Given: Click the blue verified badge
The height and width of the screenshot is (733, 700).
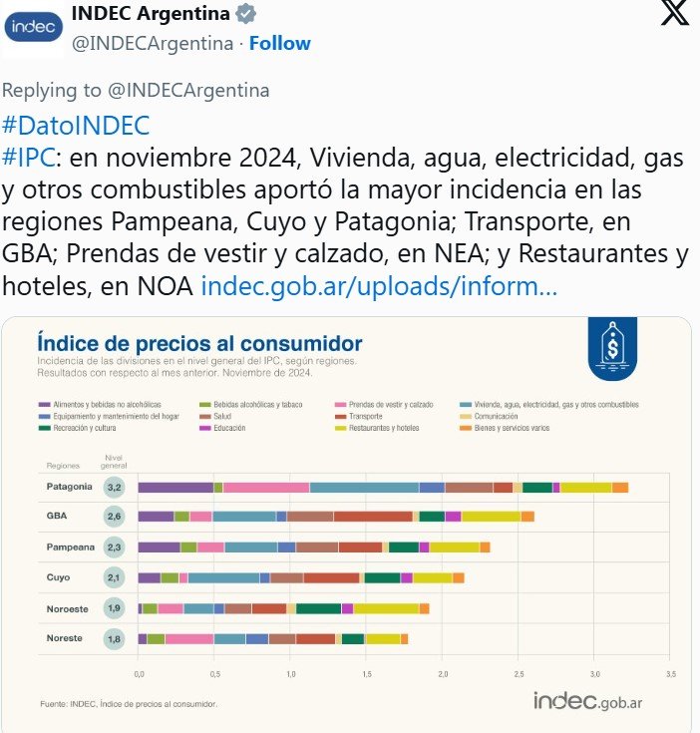Looking at the screenshot, I should click(x=245, y=14).
